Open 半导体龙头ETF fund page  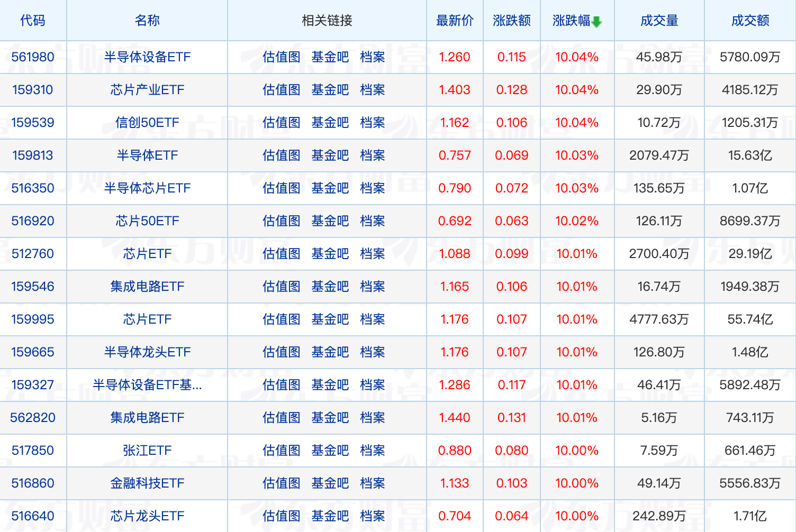(147, 352)
